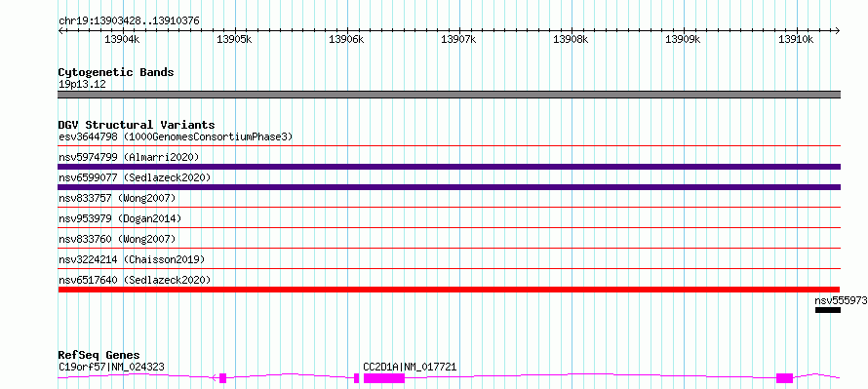
Task: Click the nsv555973 variant label
Action: coord(841,300)
